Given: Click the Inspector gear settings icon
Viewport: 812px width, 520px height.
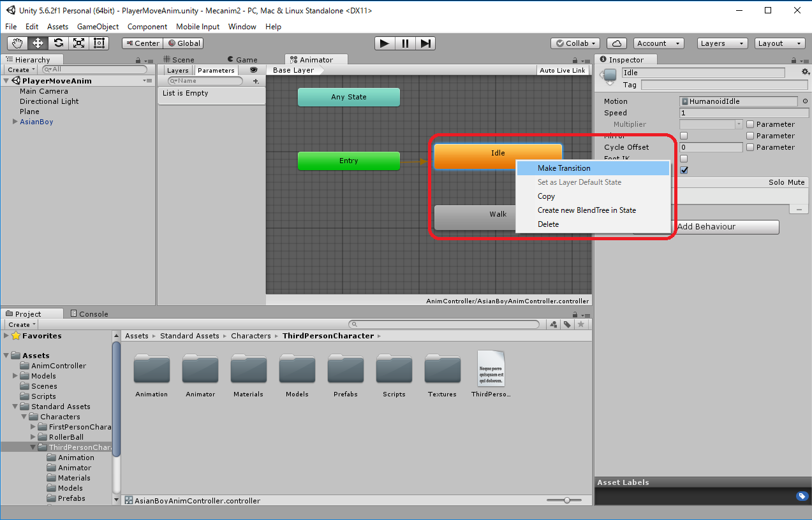Looking at the screenshot, I should (x=805, y=72).
